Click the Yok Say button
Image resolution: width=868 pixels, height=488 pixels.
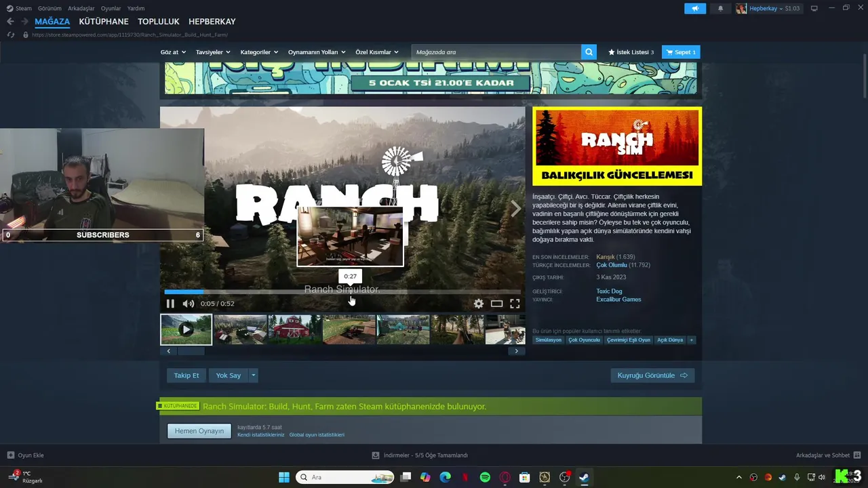point(229,375)
